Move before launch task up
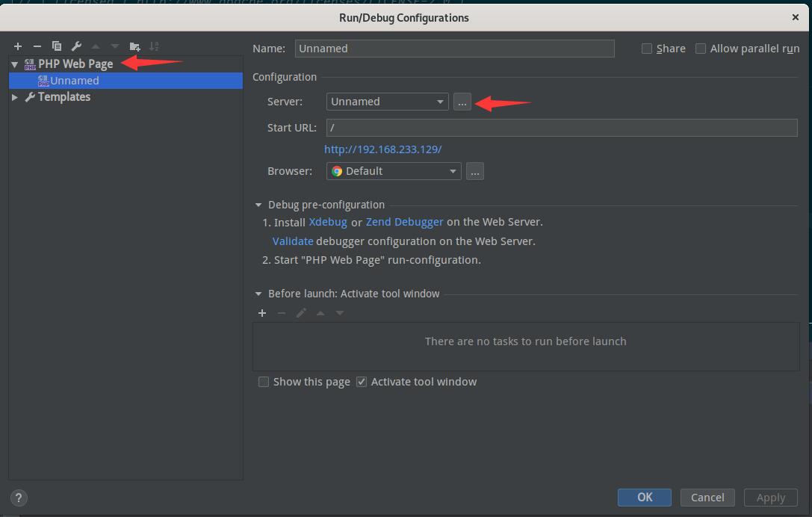 point(320,313)
